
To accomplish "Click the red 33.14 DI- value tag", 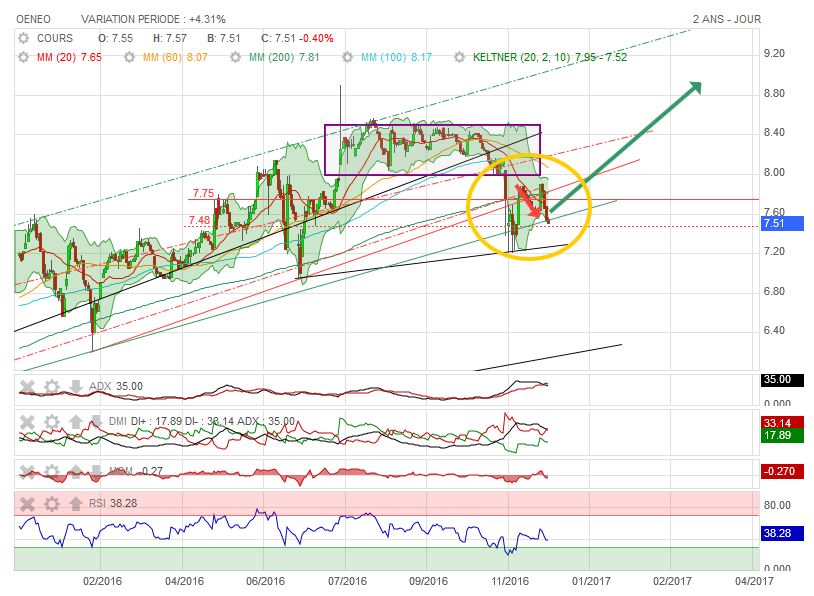I will coord(782,423).
